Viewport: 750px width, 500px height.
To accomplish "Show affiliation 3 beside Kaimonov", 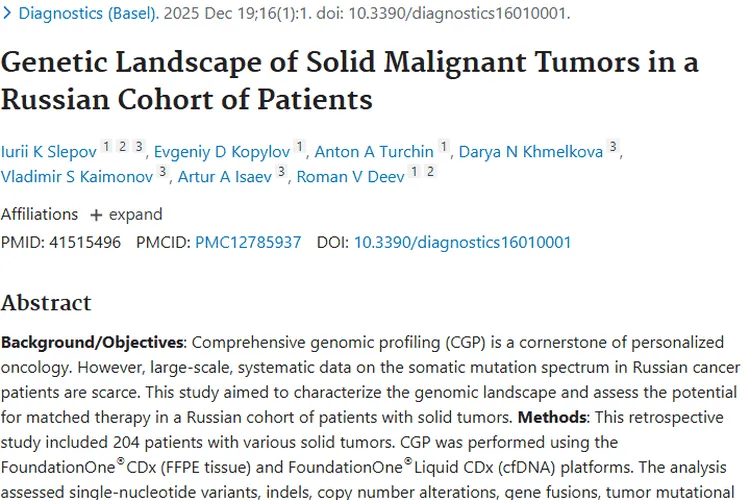I will click(162, 173).
